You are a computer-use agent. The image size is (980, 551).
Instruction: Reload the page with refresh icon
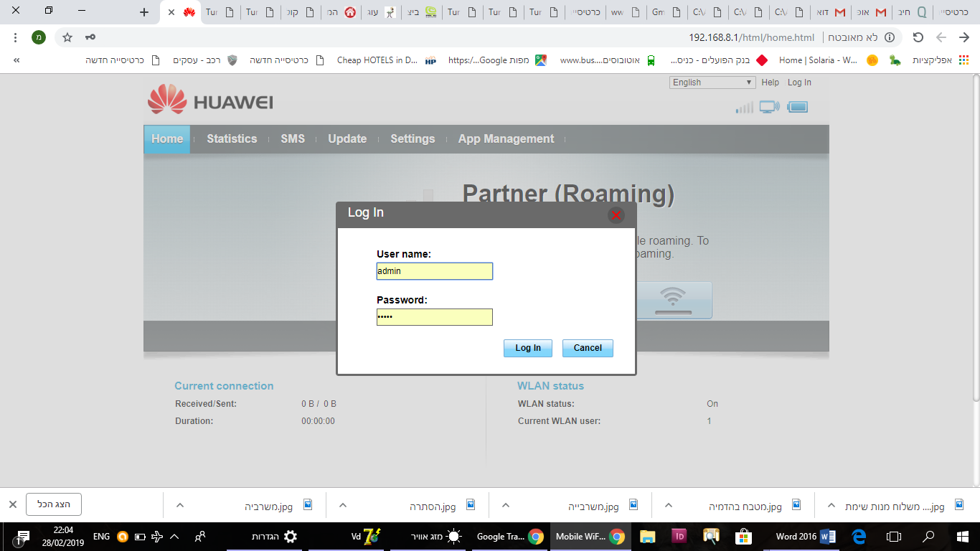[x=918, y=37]
